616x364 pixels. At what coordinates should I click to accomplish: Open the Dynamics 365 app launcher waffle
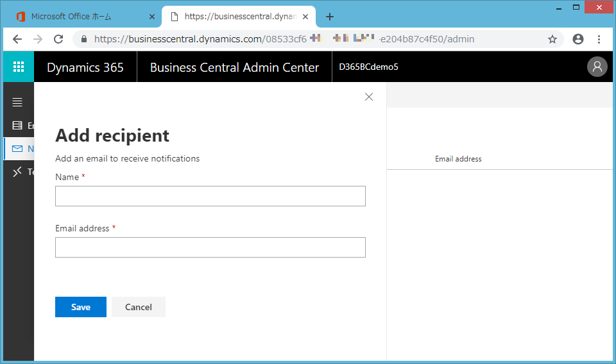(19, 67)
